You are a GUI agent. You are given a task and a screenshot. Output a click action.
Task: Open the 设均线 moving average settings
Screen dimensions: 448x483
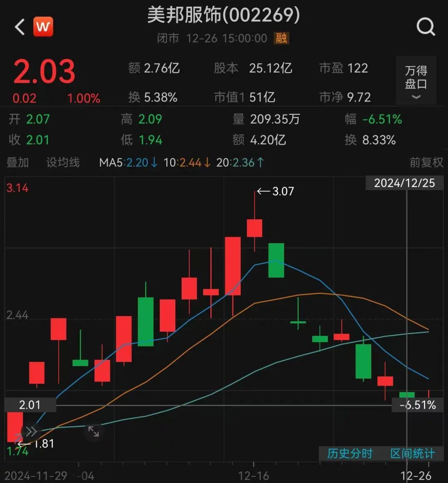coord(63,163)
